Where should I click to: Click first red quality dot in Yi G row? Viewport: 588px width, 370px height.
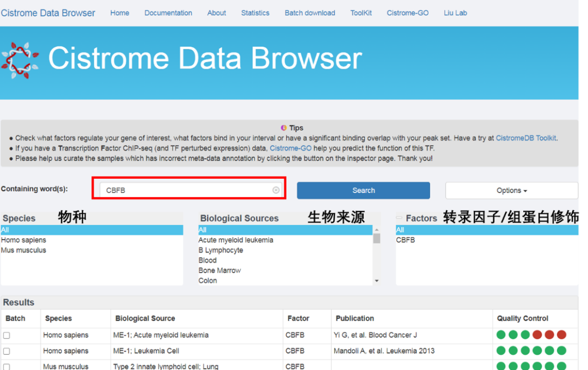[x=537, y=335]
